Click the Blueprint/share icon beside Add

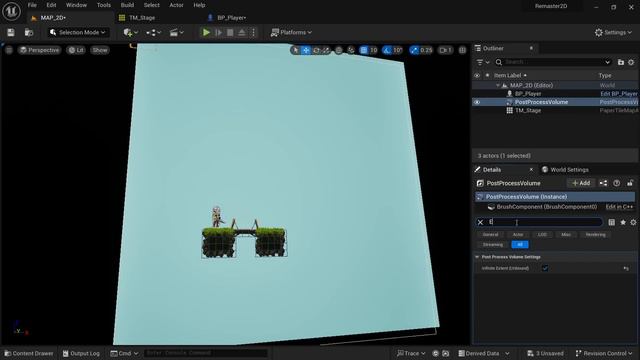(x=603, y=183)
